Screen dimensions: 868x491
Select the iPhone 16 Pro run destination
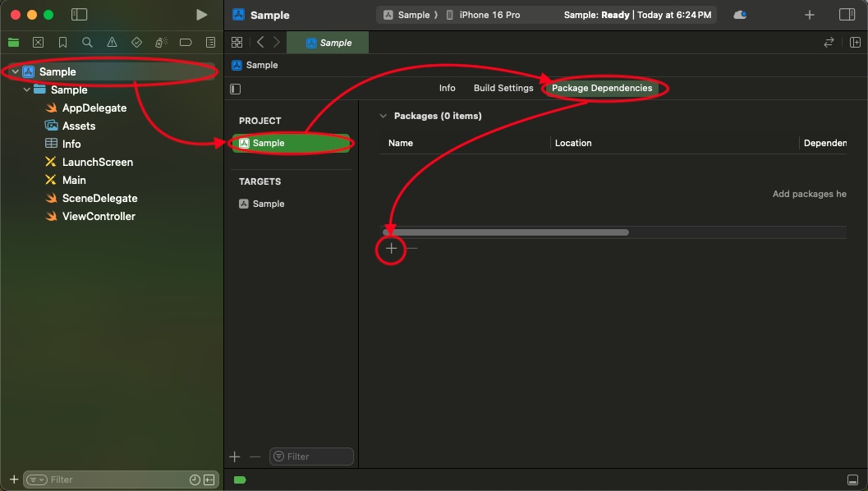(489, 15)
